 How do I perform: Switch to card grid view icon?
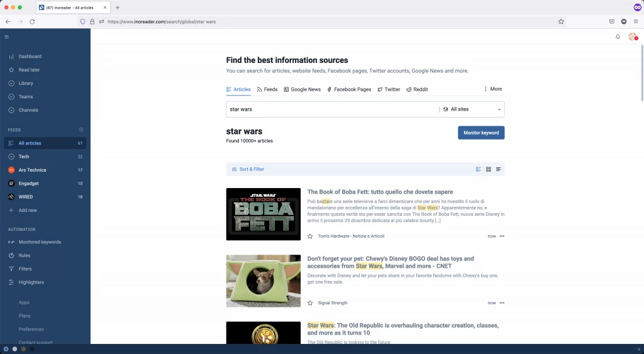(x=488, y=169)
